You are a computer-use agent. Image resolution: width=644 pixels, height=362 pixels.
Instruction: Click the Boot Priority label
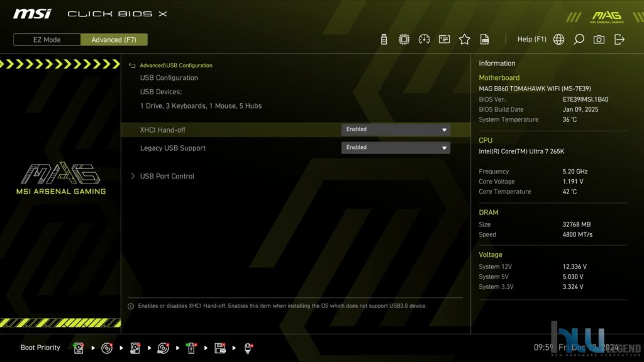tap(40, 348)
